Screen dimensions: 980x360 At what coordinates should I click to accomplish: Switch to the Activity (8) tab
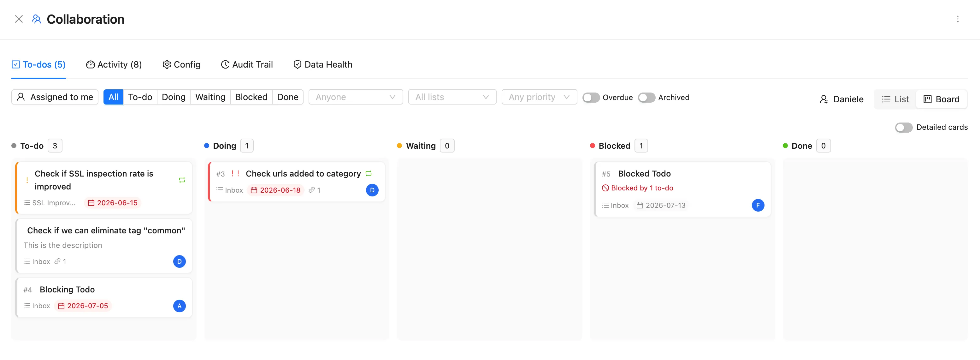114,64
